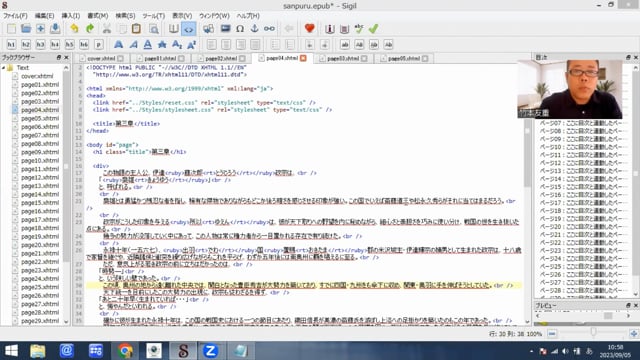
Task: Switch to Code View toolbar icon
Action: click(x=189, y=29)
